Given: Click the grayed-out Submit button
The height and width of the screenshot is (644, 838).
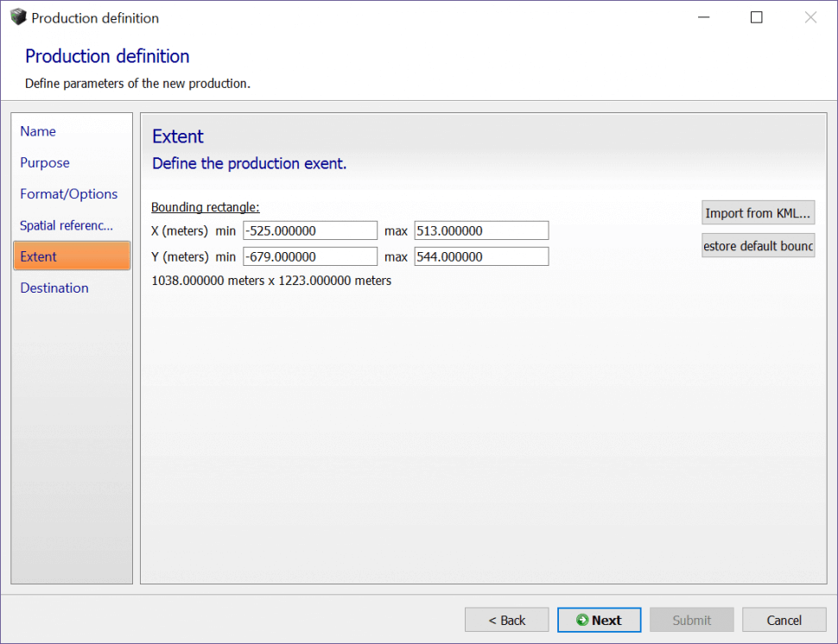Looking at the screenshot, I should tap(691, 620).
